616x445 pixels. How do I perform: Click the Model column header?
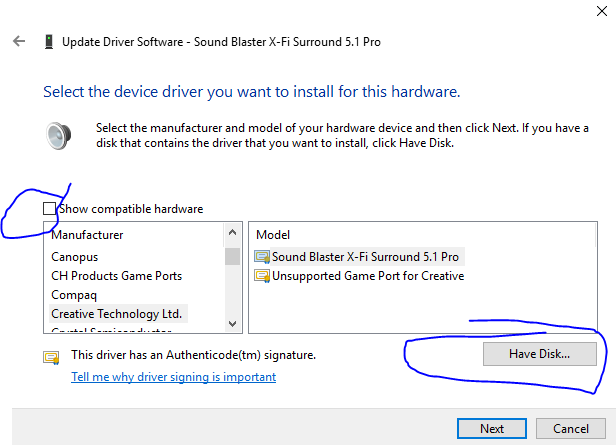[273, 235]
